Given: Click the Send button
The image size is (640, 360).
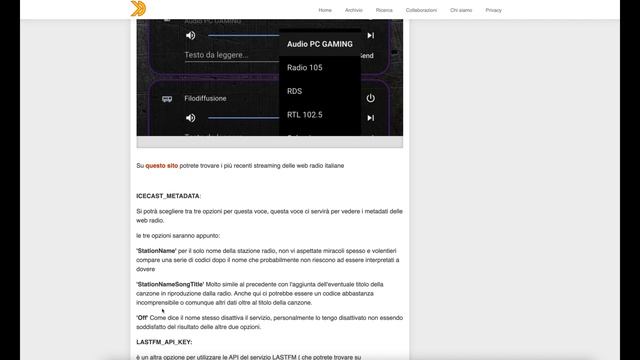Looking at the screenshot, I should click(x=367, y=56).
